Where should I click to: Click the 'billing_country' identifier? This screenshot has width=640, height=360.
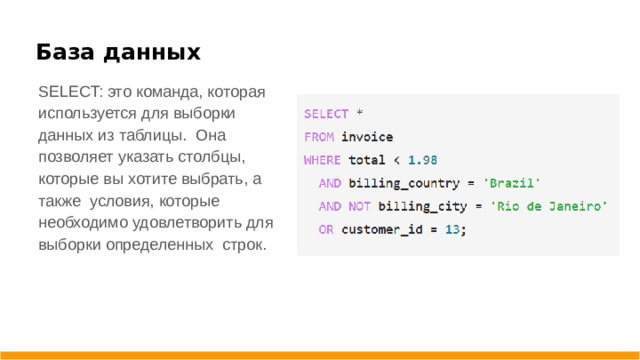coord(404,183)
